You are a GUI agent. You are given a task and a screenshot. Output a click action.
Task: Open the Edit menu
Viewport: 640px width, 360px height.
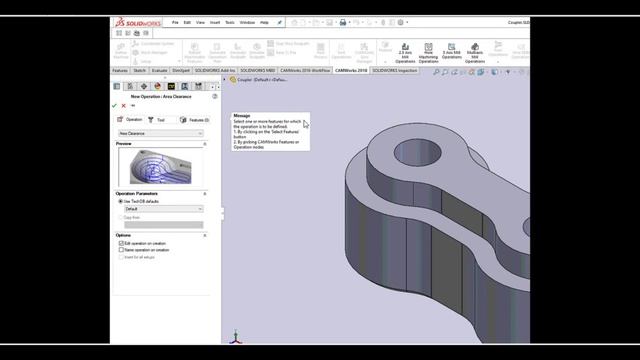(x=187, y=22)
